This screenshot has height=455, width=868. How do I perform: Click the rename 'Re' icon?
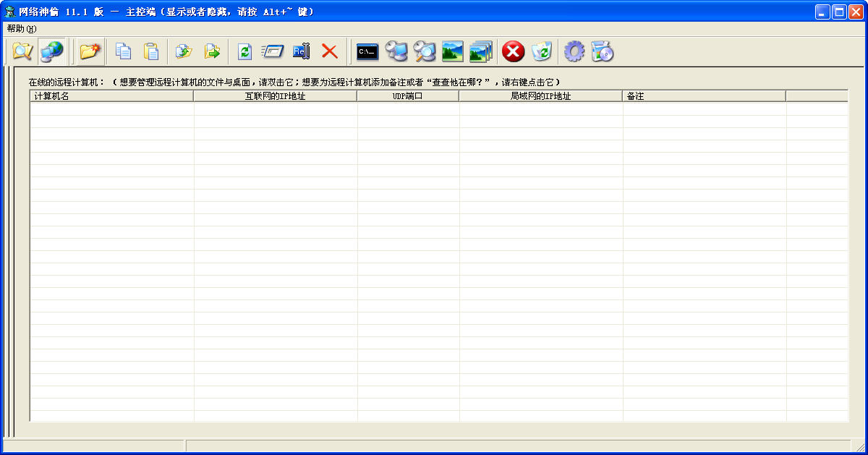(301, 51)
